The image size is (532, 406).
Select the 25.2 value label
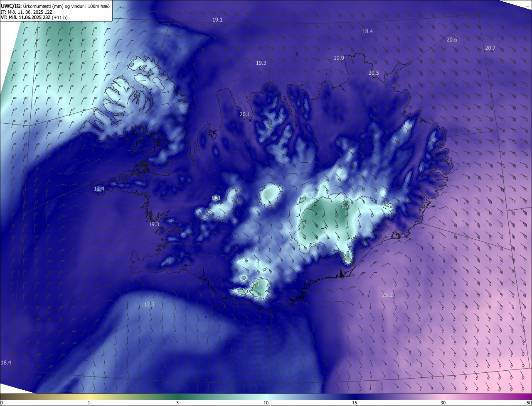pyautogui.click(x=387, y=295)
